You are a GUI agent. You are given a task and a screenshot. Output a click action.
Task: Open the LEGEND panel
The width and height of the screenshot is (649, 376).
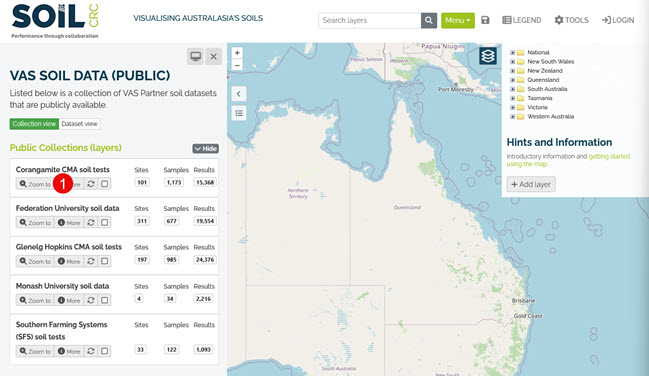point(522,20)
